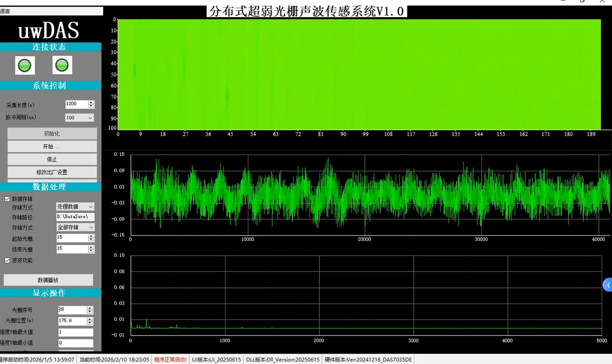The width and height of the screenshot is (612, 364).
Task: Click the 数据播放 button
Action: (x=48, y=280)
